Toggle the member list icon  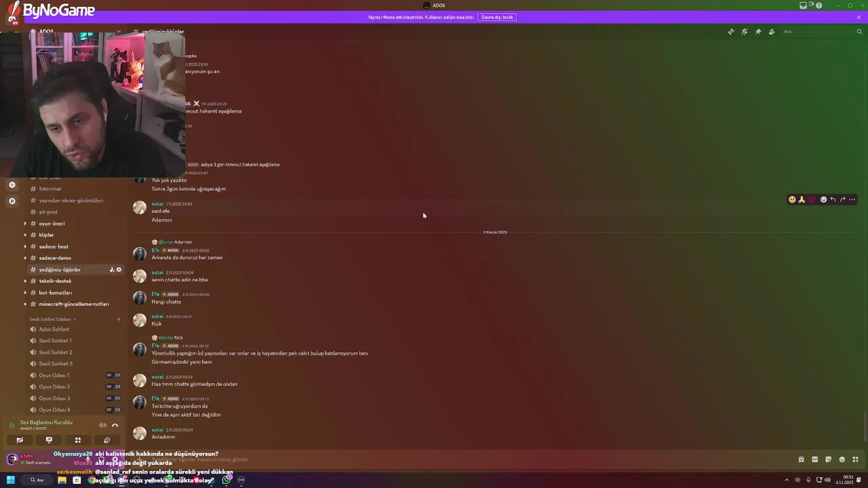click(772, 31)
